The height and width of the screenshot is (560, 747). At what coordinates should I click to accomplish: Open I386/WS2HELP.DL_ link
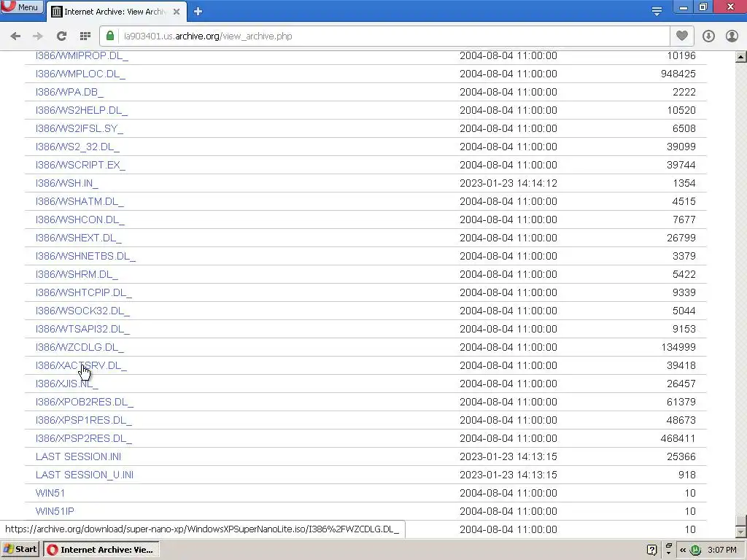tap(82, 111)
